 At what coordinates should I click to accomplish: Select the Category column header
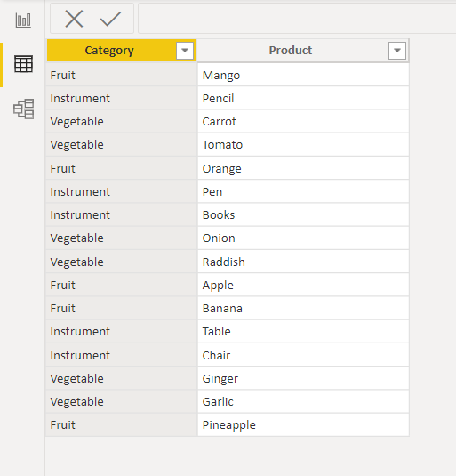[x=121, y=51]
